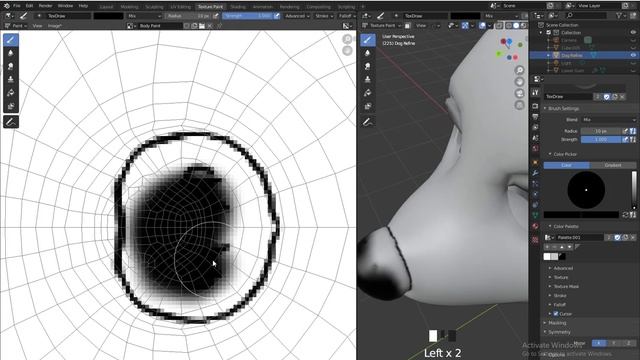Collapse the Color Palette panel

[566, 226]
